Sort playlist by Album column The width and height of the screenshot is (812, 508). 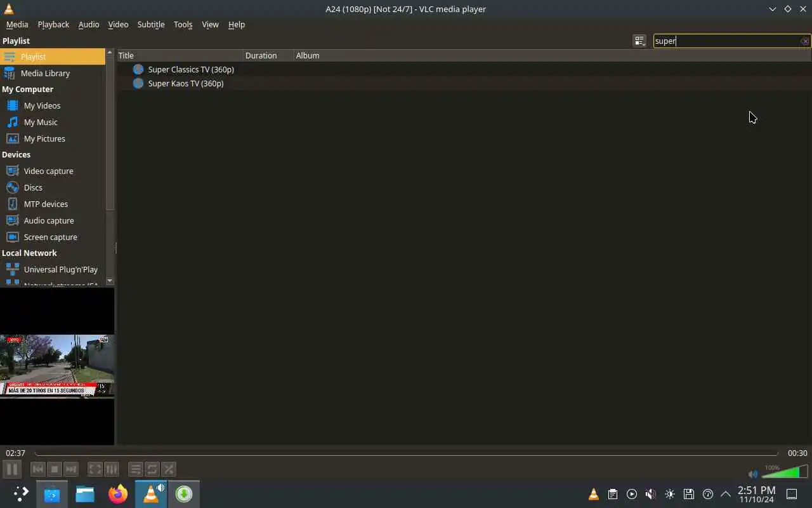552,55
